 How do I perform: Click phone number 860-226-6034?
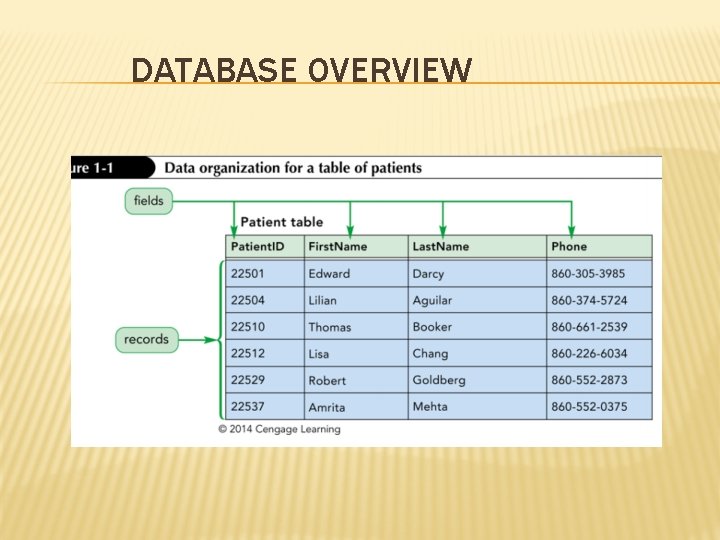click(x=599, y=354)
